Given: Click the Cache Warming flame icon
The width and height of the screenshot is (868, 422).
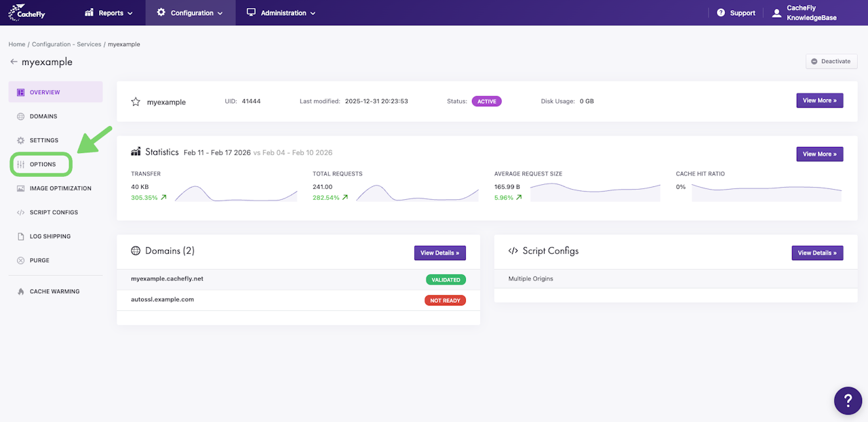Looking at the screenshot, I should 20,291.
